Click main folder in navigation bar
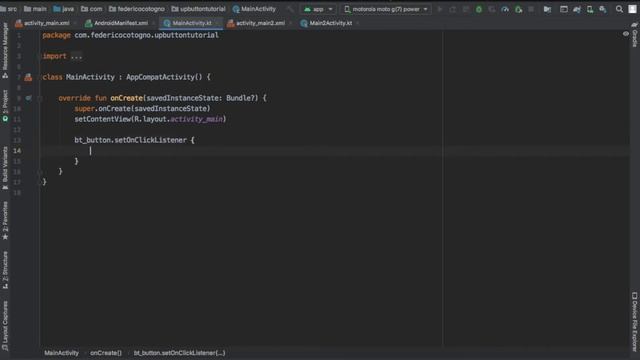 click(x=36, y=9)
